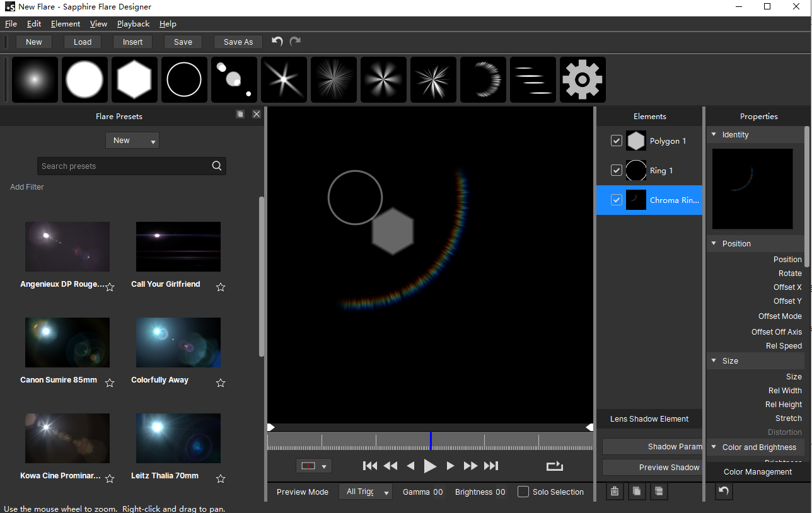The height and width of the screenshot is (513, 812).
Task: Toggle Ring 1 visibility checkbox
Action: coord(617,170)
